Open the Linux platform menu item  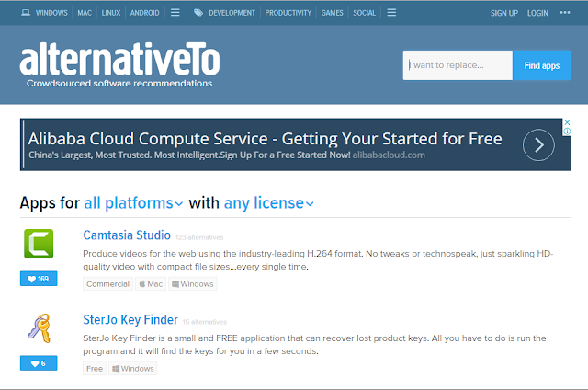click(111, 13)
